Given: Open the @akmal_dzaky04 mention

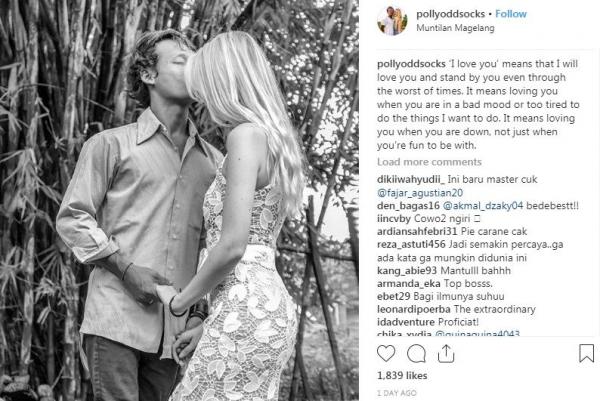Looking at the screenshot, I should click(483, 206).
